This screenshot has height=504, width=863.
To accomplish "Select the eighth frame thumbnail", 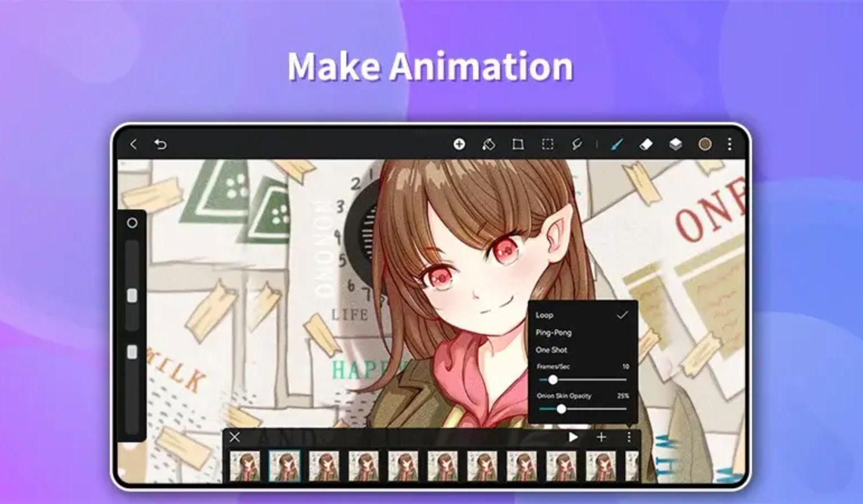I will [x=522, y=466].
